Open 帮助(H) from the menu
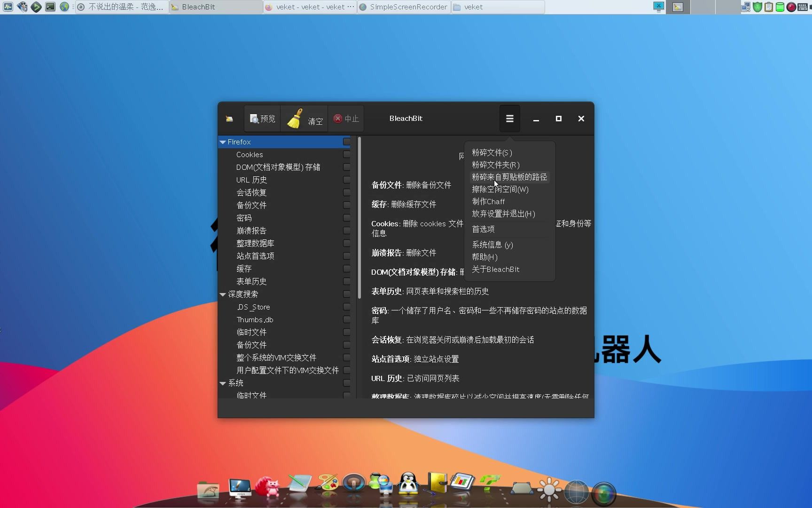The height and width of the screenshot is (508, 812). [509, 257]
